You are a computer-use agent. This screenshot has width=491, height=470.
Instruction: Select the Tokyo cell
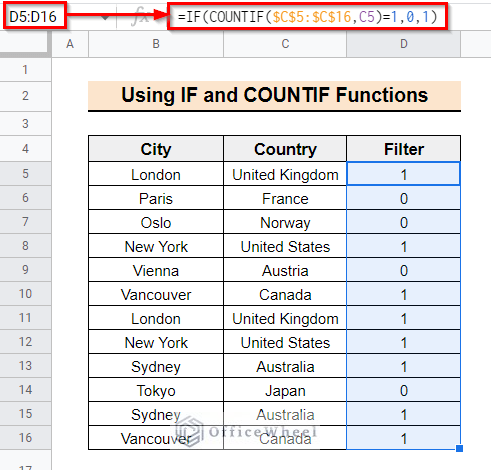click(156, 390)
